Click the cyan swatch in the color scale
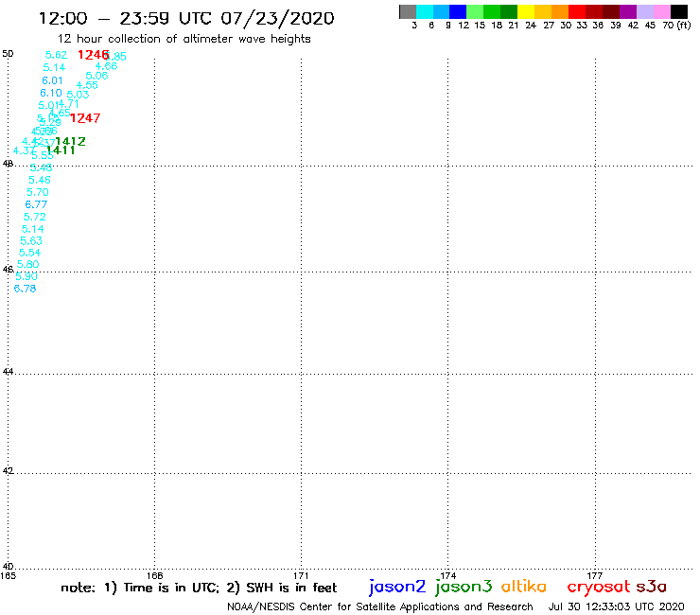The image size is (700, 615). click(425, 11)
